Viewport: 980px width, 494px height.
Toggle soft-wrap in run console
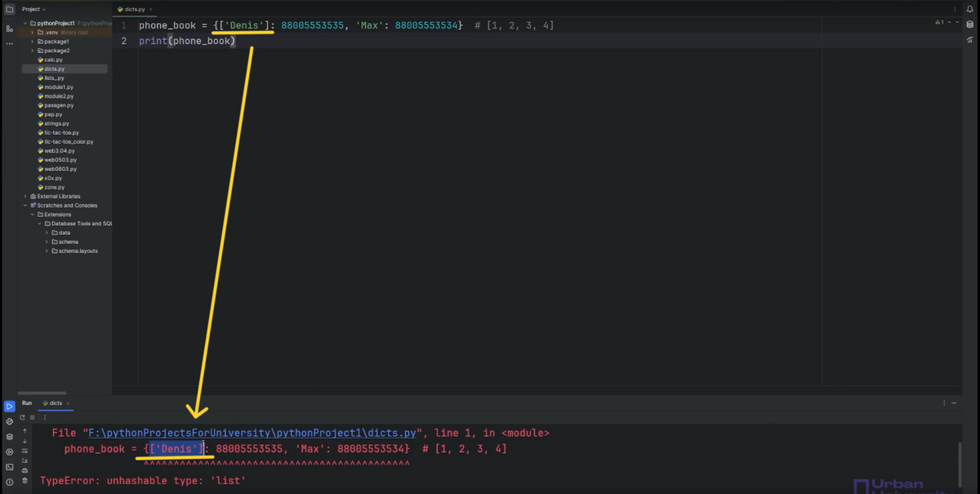point(24,451)
